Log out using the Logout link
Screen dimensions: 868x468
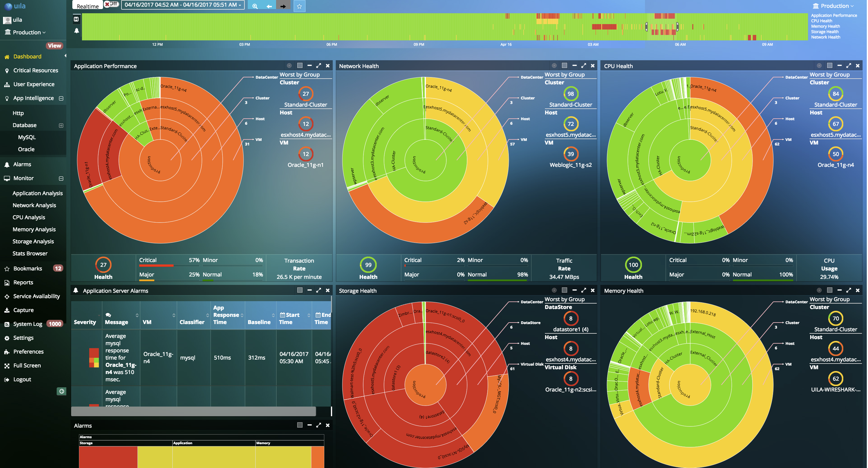tap(23, 379)
